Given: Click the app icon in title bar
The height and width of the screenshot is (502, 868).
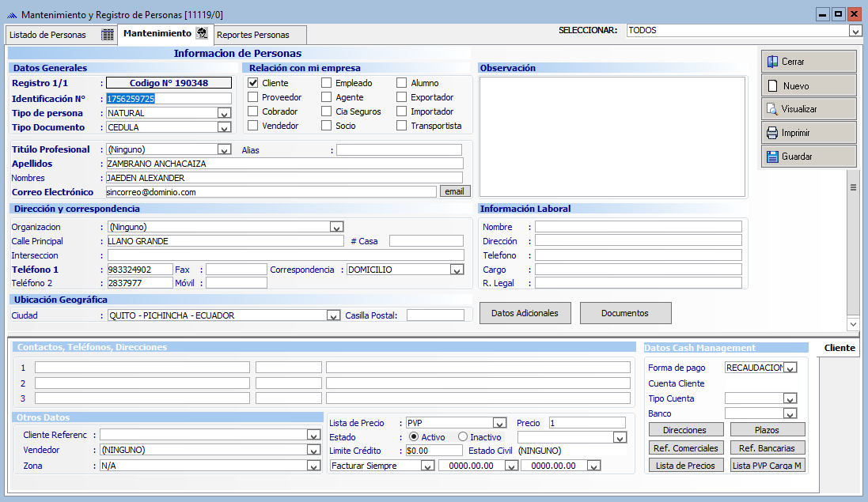Looking at the screenshot, I should pos(11,14).
